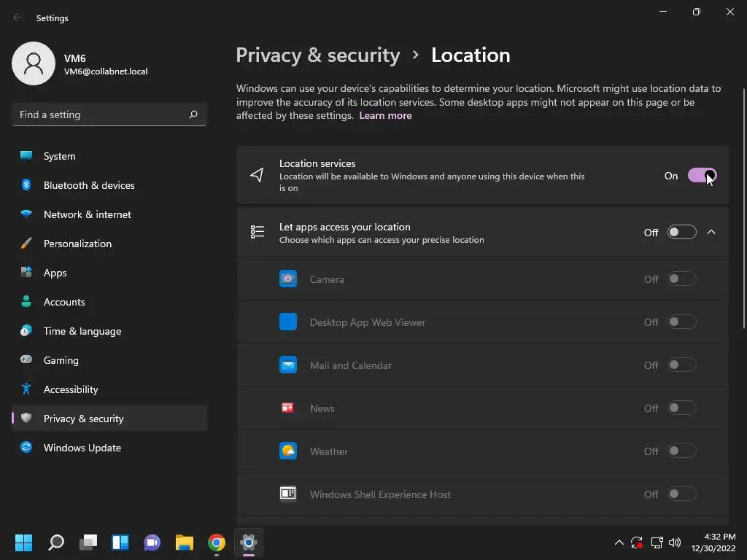This screenshot has height=560, width=747.
Task: Click the Windows Shell Experience Host icon
Action: point(288,494)
